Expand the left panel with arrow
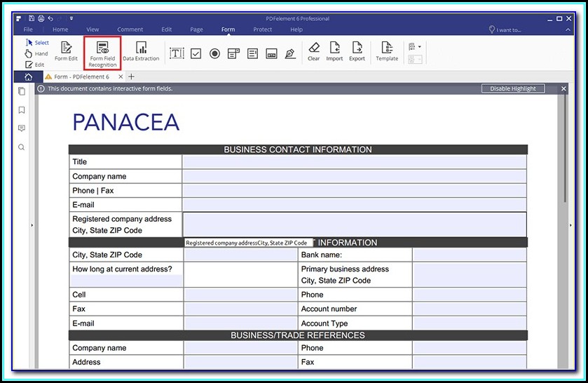This screenshot has width=588, height=383. coord(32,225)
